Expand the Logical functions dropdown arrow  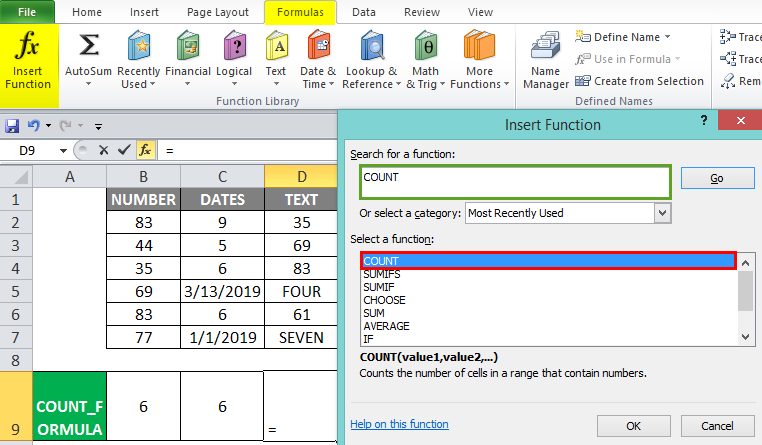[234, 84]
